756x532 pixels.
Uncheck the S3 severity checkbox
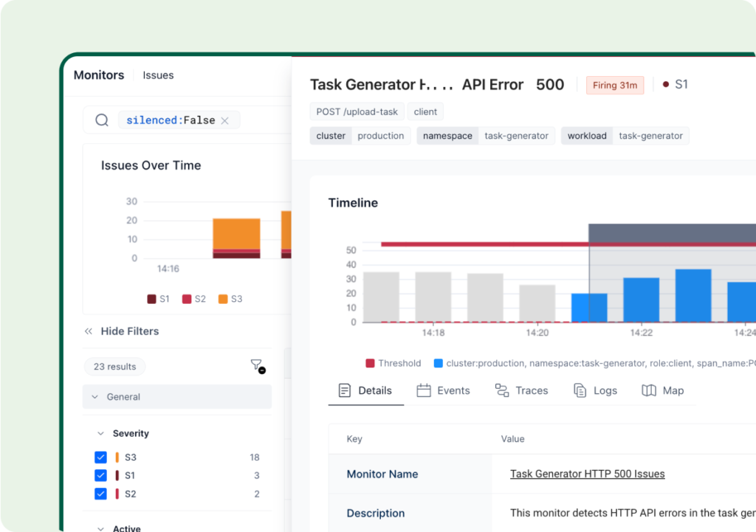click(101, 457)
